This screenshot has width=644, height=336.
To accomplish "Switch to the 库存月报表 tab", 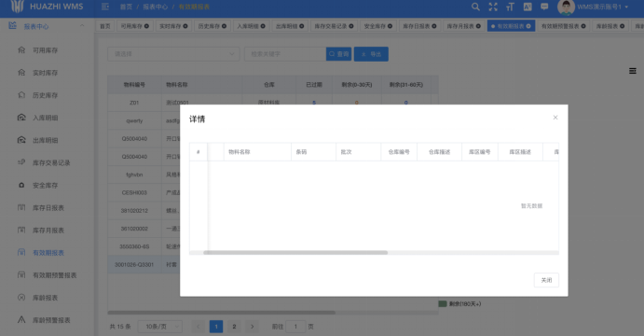I will coord(463,26).
